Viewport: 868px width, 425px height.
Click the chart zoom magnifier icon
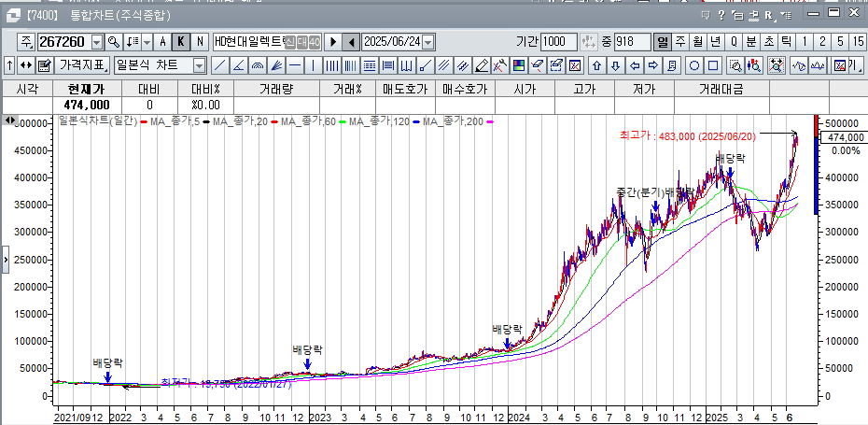[x=735, y=65]
